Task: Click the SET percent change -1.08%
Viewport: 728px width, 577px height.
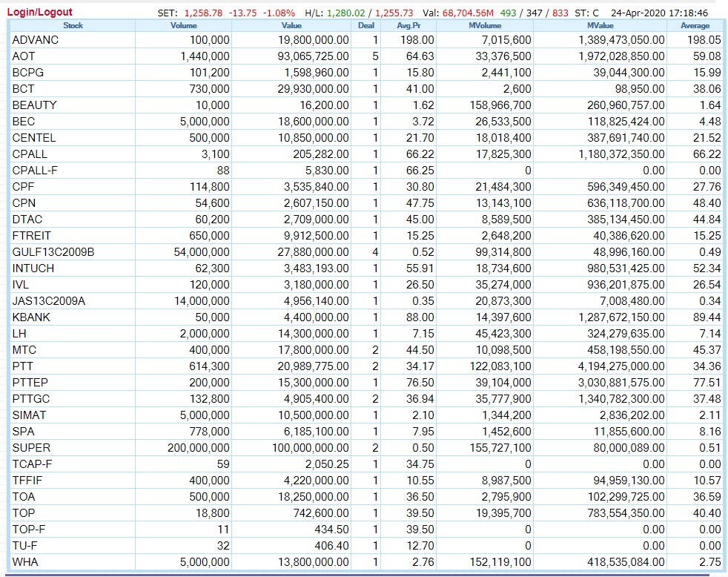Action: tap(279, 13)
